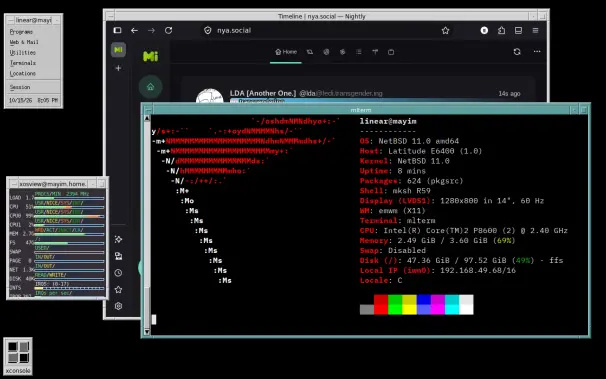Viewport: 606px width, 379px height.
Task: Click the 'mksh R59' shell value
Action: [x=411, y=191]
